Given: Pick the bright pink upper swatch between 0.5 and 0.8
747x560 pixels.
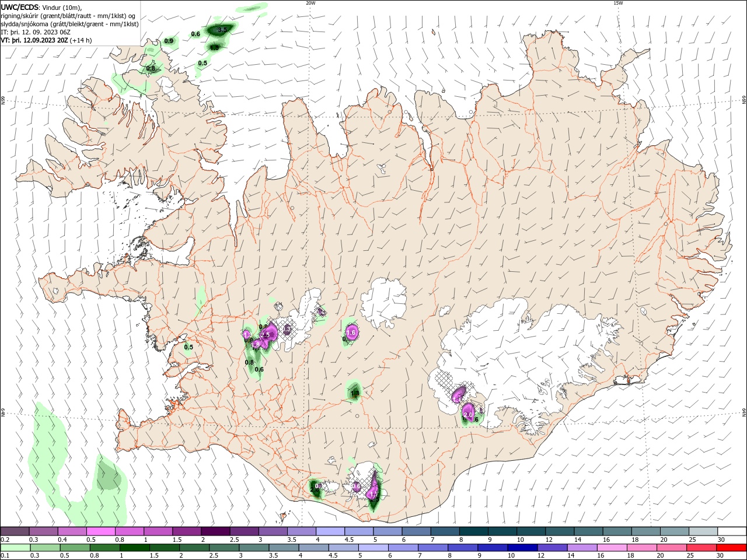Looking at the screenshot, I should [100, 531].
